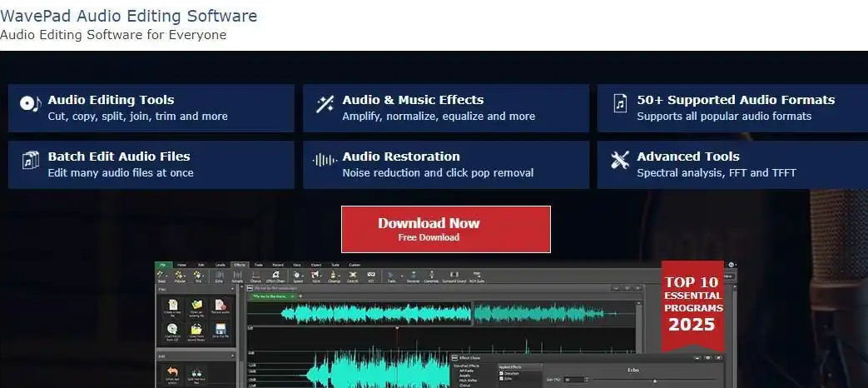
Task: Click the Audio & Music Effects wand icon
Action: pyautogui.click(x=325, y=104)
